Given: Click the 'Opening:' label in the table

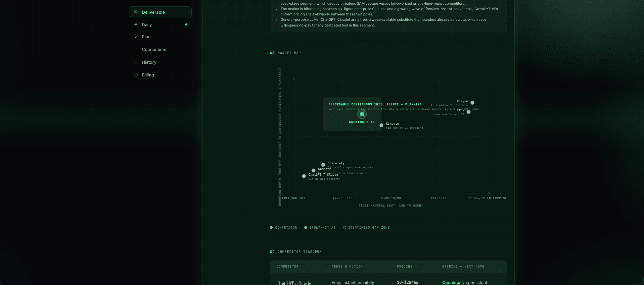Looking at the screenshot, I should [451, 283].
